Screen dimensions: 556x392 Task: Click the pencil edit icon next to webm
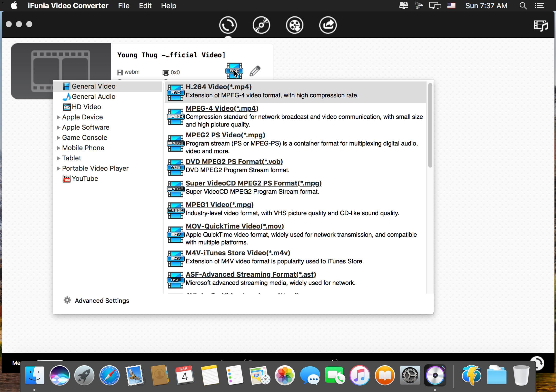point(255,71)
